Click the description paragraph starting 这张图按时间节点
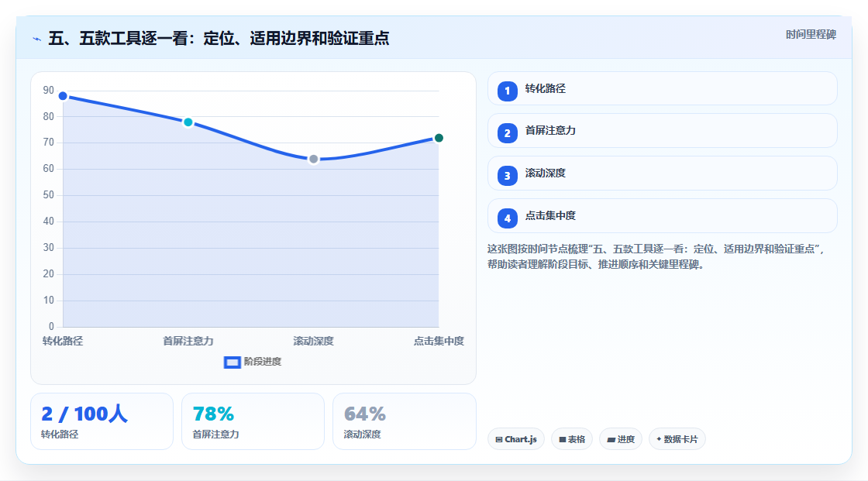The width and height of the screenshot is (868, 481). pos(656,256)
